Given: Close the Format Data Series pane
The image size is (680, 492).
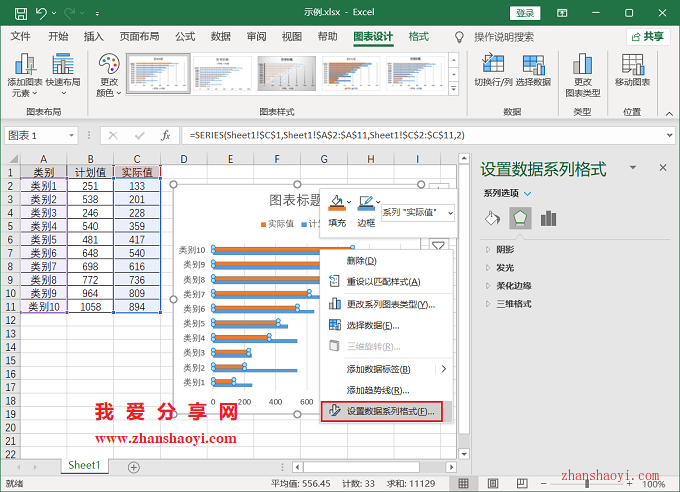Looking at the screenshot, I should point(663,167).
